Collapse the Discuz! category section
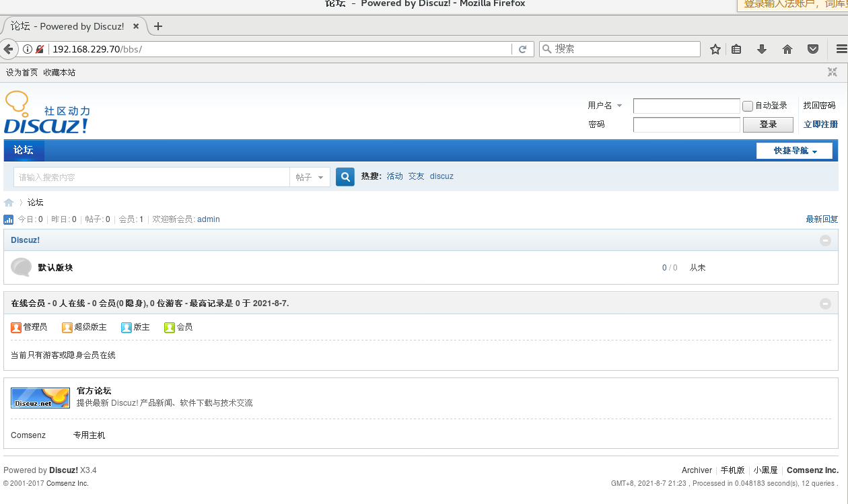The width and height of the screenshot is (848, 504). (825, 240)
